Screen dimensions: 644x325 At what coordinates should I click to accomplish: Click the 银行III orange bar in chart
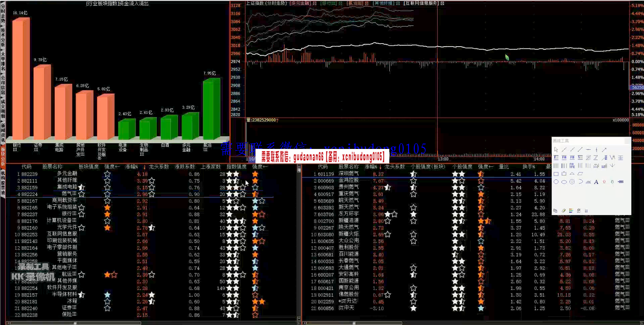pyautogui.click(x=21, y=78)
